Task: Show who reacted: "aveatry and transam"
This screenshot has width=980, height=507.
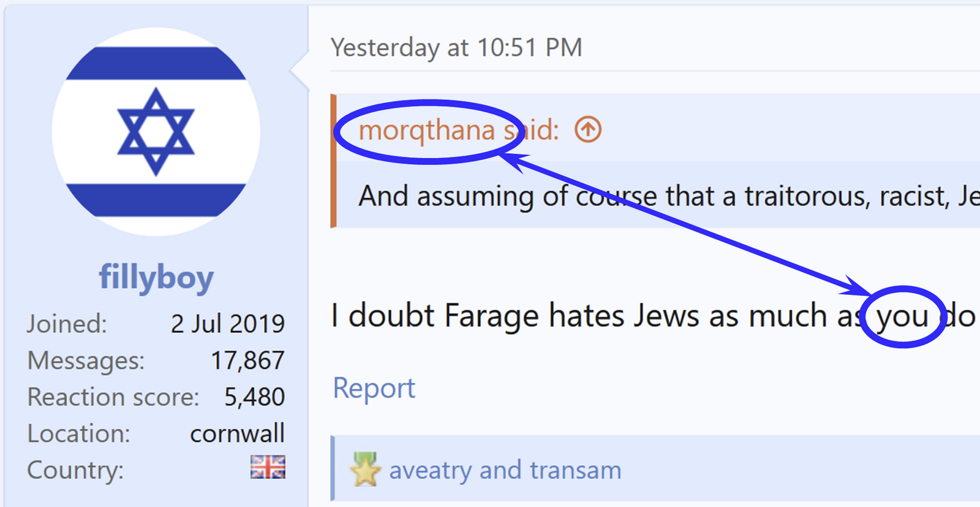Action: (x=505, y=470)
